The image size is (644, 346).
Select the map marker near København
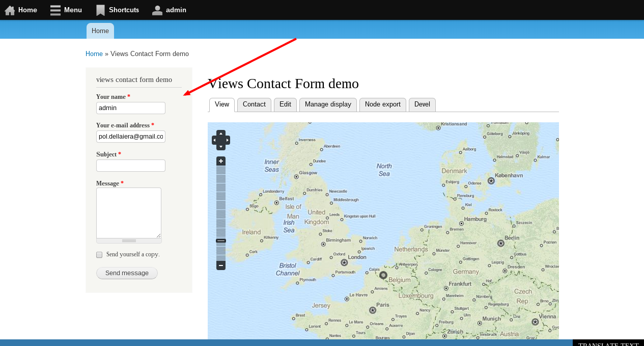click(491, 180)
